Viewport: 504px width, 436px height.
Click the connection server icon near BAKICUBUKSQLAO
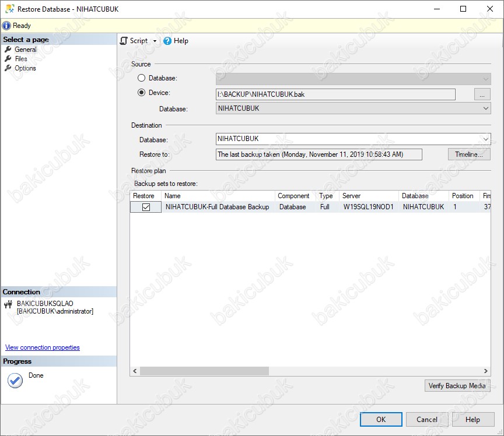point(8,304)
